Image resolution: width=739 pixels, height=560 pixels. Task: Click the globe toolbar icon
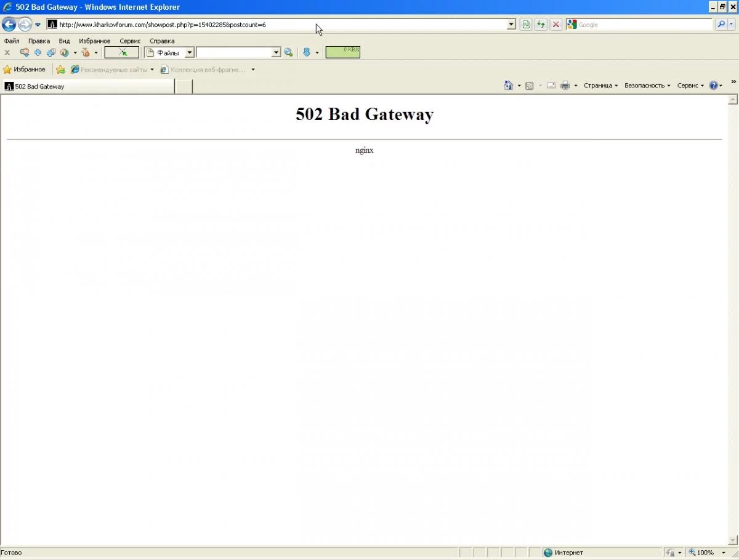click(x=64, y=53)
